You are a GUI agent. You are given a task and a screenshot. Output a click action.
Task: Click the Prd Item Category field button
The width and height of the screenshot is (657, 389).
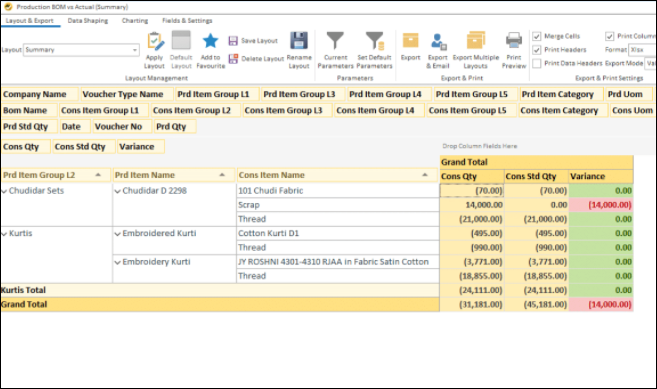(x=561, y=94)
